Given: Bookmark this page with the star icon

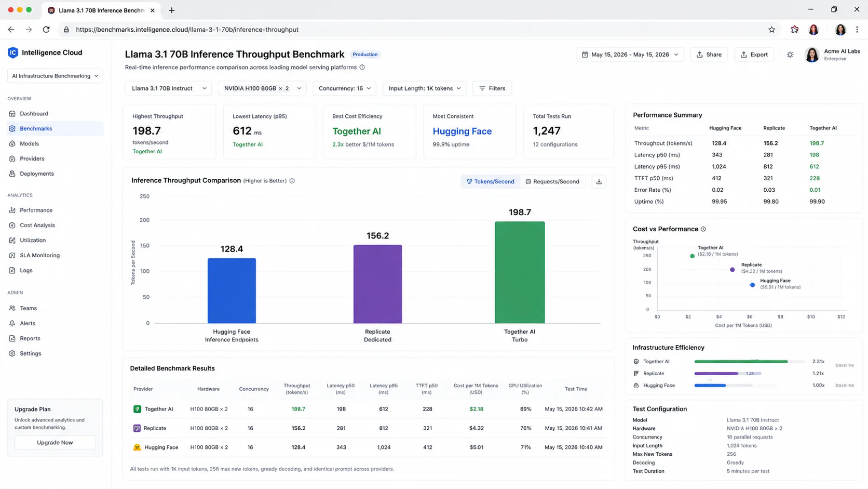Looking at the screenshot, I should click(771, 30).
